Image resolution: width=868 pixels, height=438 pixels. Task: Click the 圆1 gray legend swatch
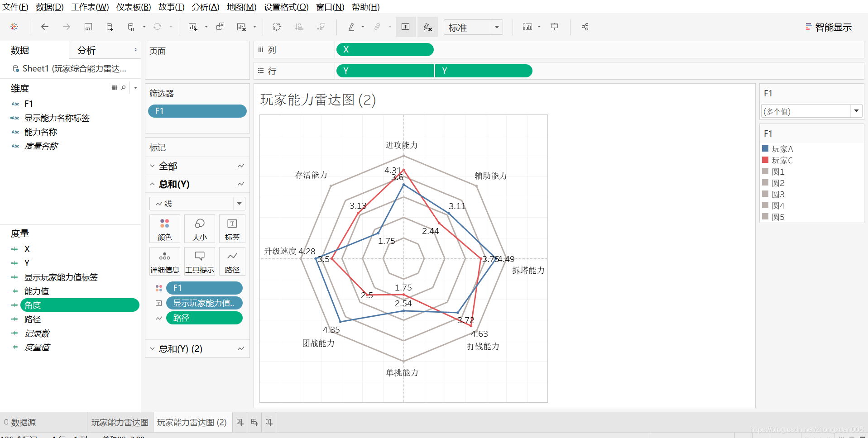pos(765,171)
